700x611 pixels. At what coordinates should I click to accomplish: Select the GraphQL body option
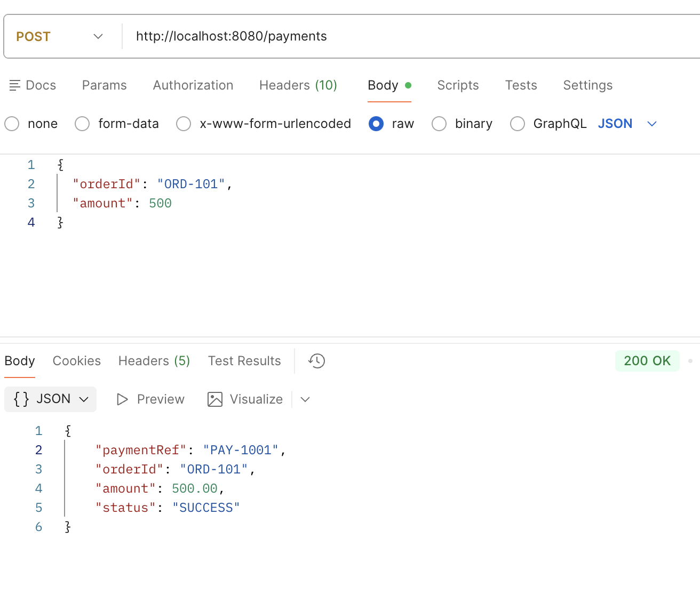click(x=518, y=124)
